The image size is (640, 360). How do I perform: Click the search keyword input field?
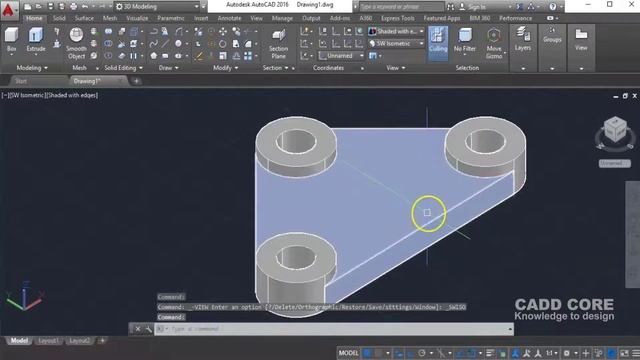point(401,7)
